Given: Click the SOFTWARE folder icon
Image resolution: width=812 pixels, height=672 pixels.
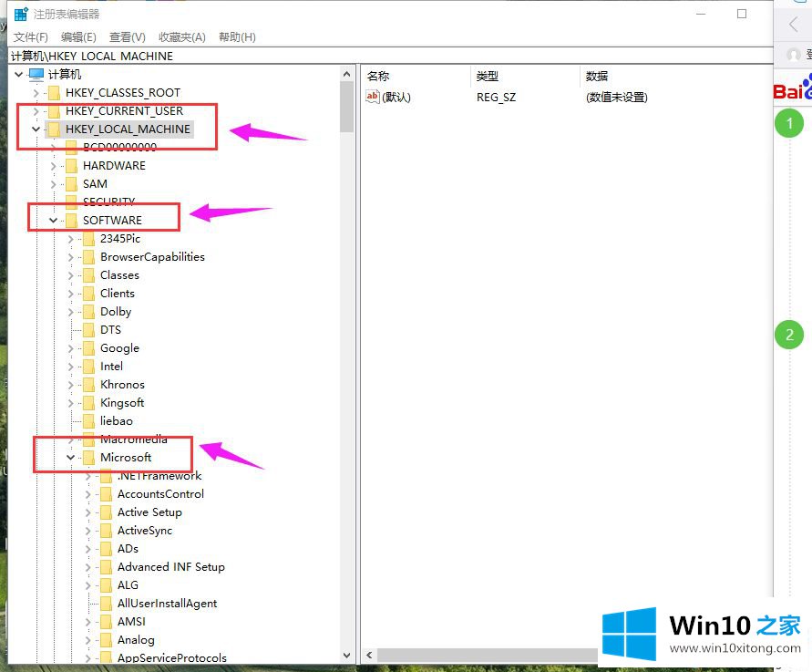Looking at the screenshot, I should coord(72,220).
